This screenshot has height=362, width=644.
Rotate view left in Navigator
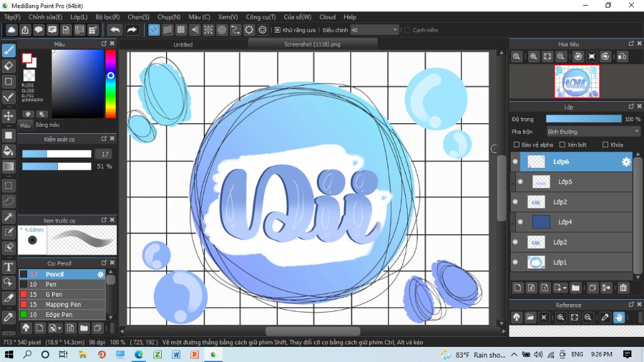click(x=578, y=57)
